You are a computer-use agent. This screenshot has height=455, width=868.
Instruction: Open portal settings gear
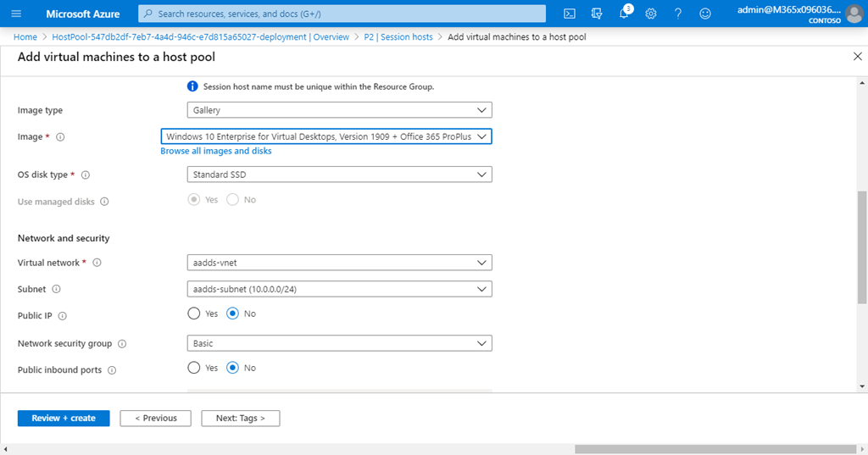pos(651,14)
